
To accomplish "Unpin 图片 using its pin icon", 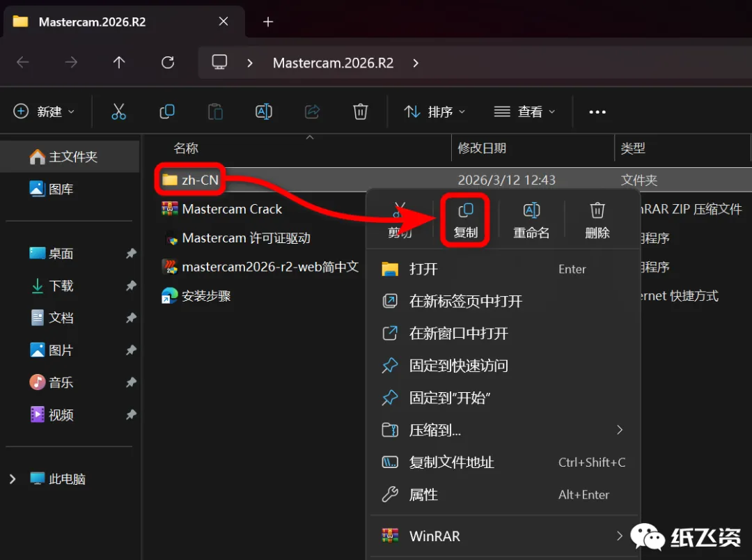I will coord(131,350).
